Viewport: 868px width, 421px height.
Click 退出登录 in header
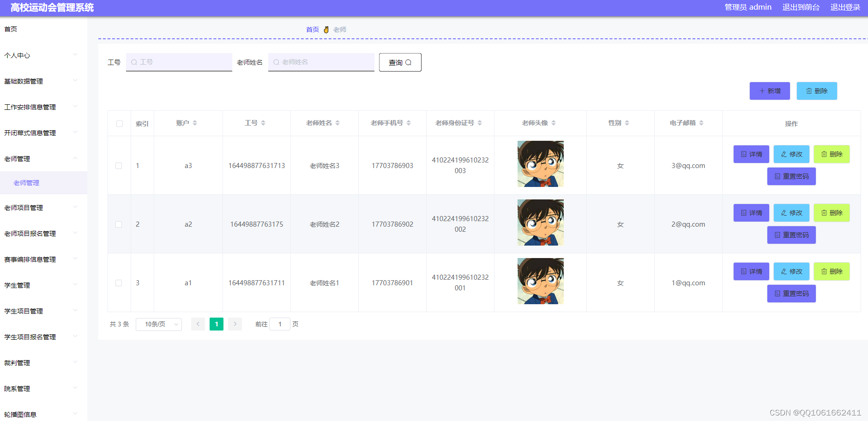tap(845, 7)
